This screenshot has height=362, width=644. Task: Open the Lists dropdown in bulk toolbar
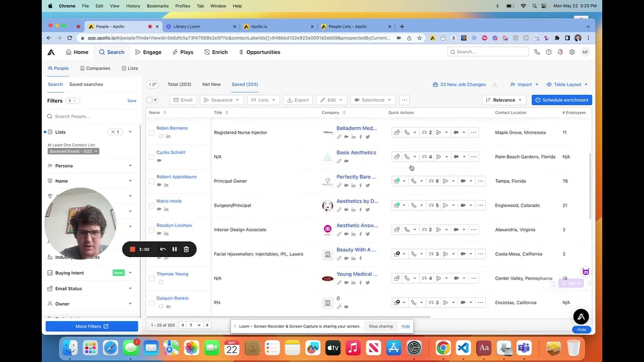click(x=263, y=100)
